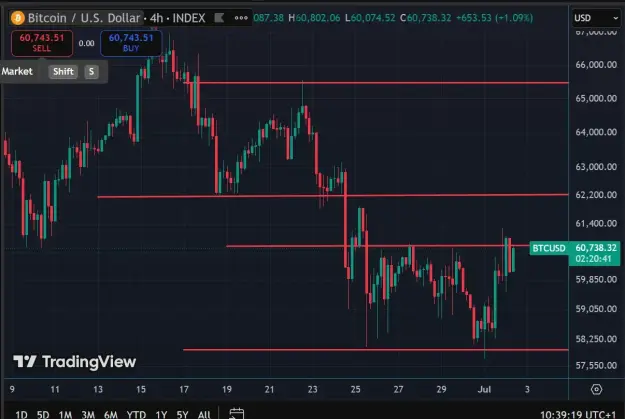Click the S key hint in tooltip
The width and height of the screenshot is (625, 419).
[x=91, y=71]
